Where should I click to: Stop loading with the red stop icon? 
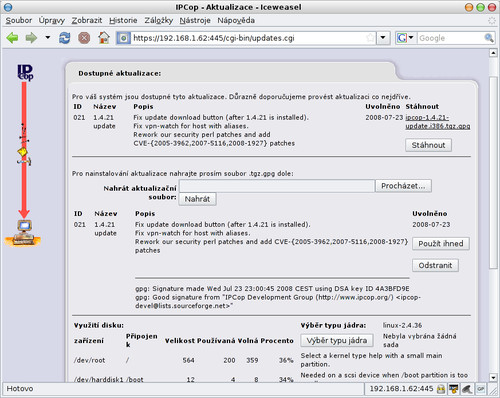[84, 38]
